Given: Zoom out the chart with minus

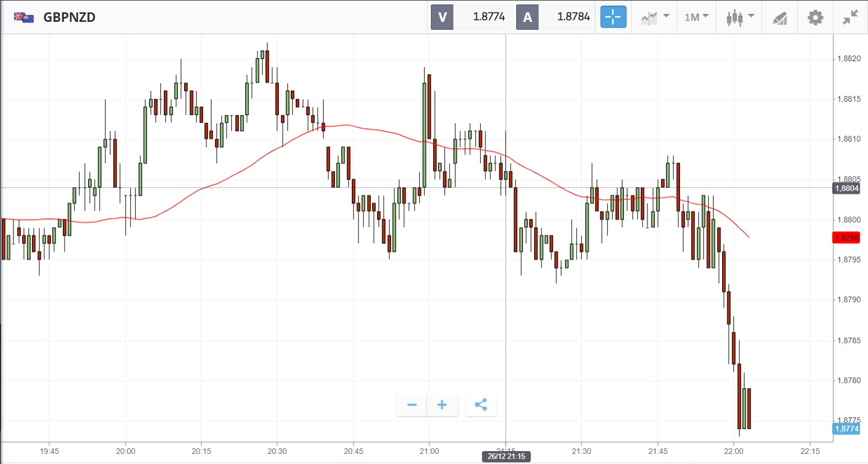Looking at the screenshot, I should (412, 405).
